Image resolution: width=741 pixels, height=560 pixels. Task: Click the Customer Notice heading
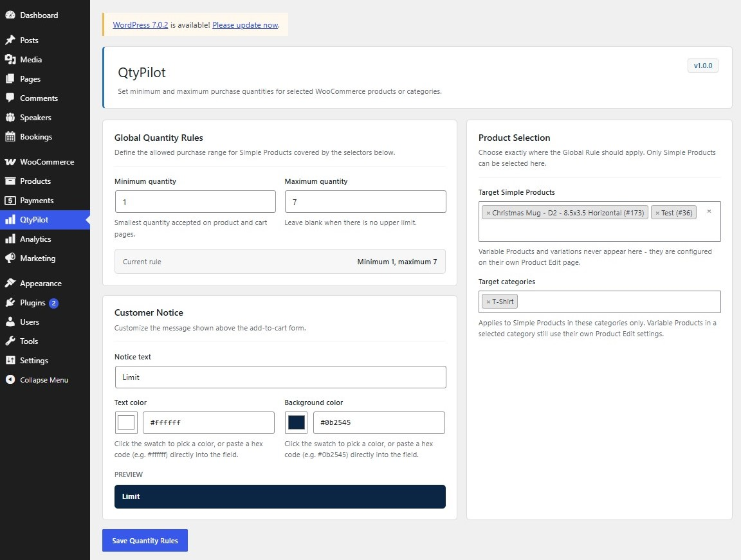coord(149,312)
